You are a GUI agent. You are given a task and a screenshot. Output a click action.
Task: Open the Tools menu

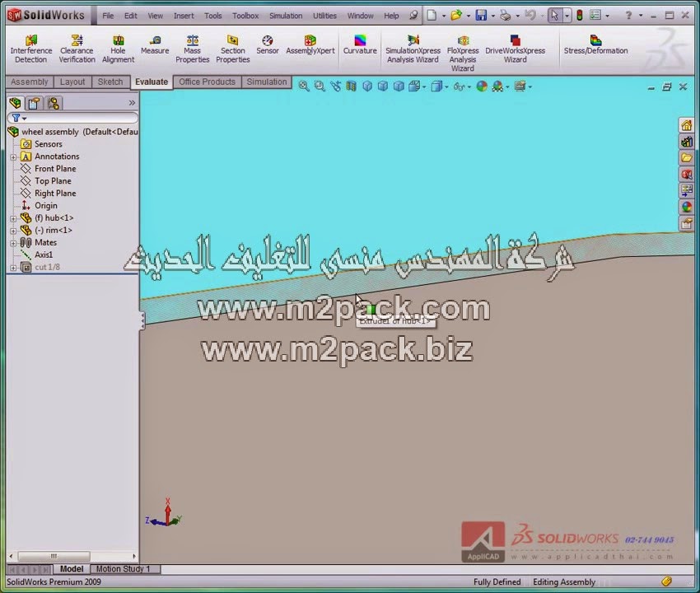[213, 16]
